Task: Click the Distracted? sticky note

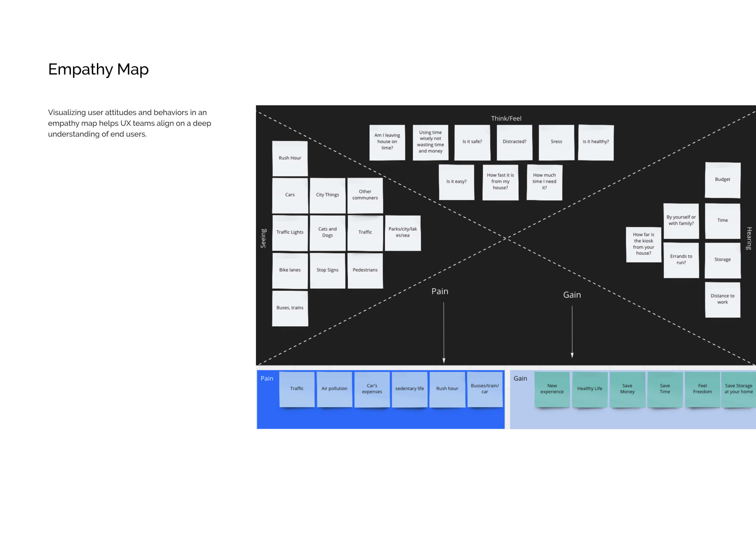Action: click(514, 142)
